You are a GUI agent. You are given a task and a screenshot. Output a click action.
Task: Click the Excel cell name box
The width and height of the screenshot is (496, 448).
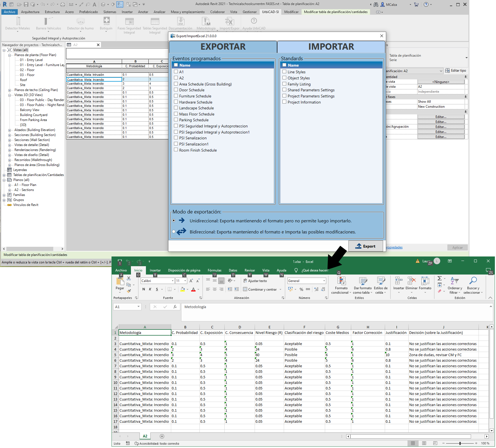pos(125,307)
